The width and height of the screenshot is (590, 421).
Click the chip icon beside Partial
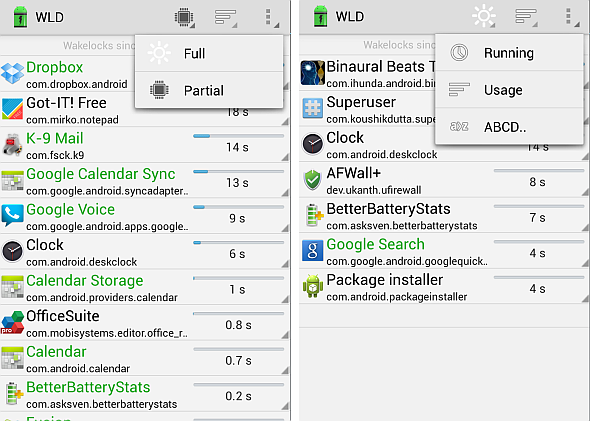[159, 90]
